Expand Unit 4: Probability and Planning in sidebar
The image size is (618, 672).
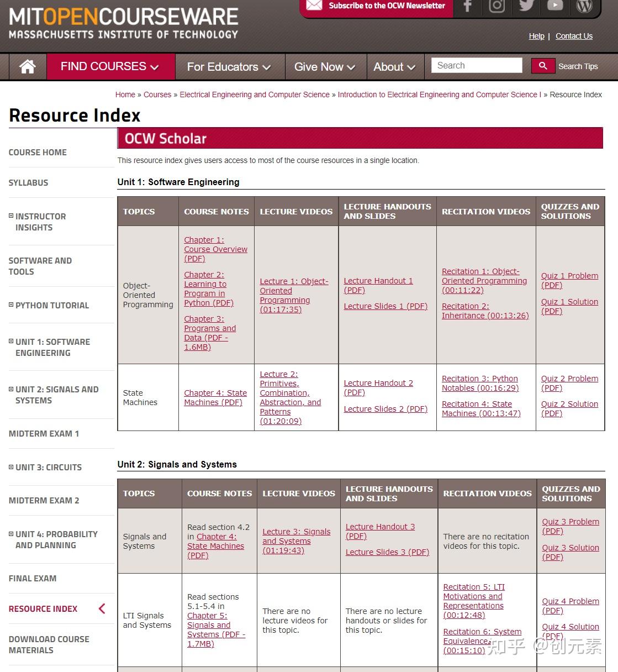pos(11,533)
